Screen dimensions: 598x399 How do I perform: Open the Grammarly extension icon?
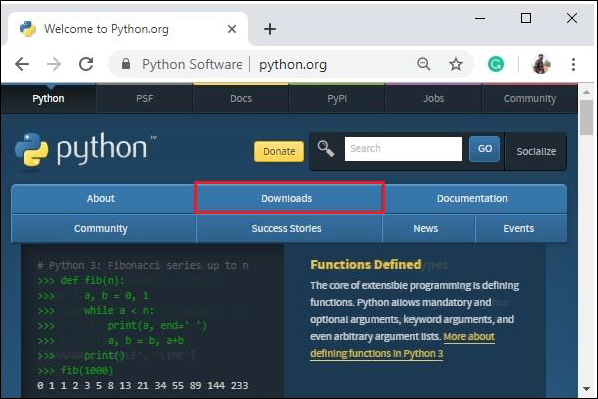point(496,64)
